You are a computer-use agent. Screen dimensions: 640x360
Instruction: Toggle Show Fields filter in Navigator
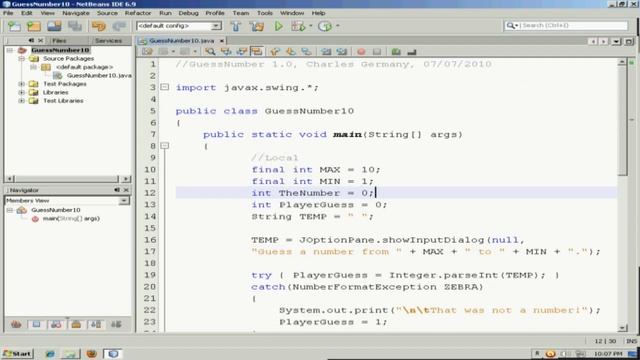tap(36, 324)
